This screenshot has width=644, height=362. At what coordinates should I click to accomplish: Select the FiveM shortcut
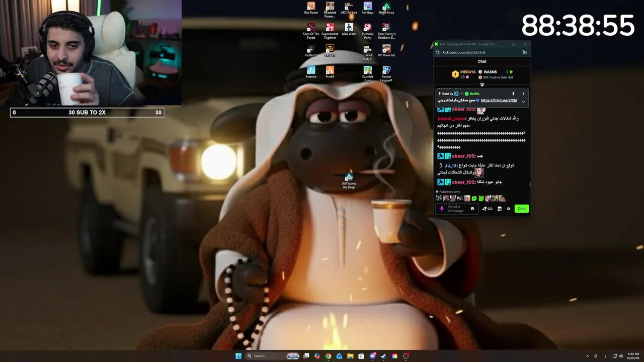coord(330,72)
